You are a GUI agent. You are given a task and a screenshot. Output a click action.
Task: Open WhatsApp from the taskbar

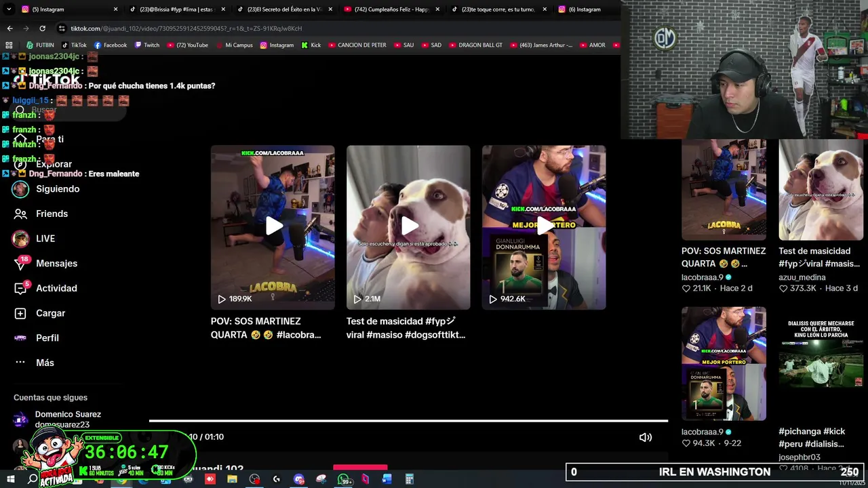click(344, 479)
